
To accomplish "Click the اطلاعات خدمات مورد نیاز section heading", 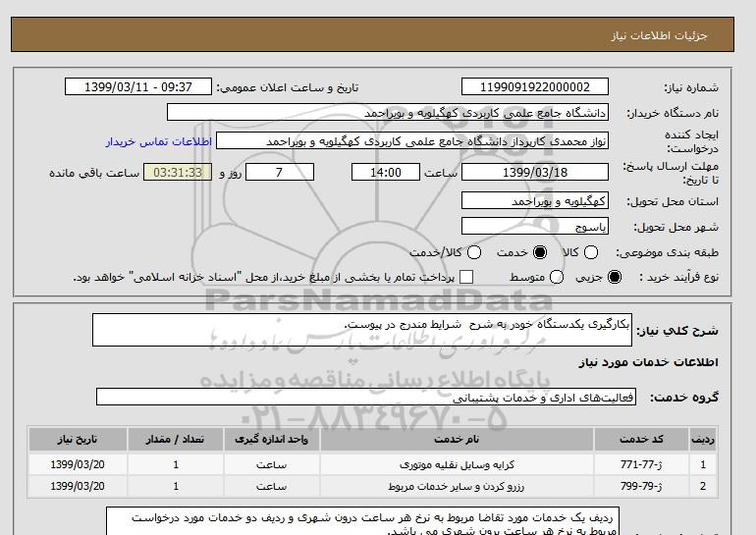I will pyautogui.click(x=648, y=362).
